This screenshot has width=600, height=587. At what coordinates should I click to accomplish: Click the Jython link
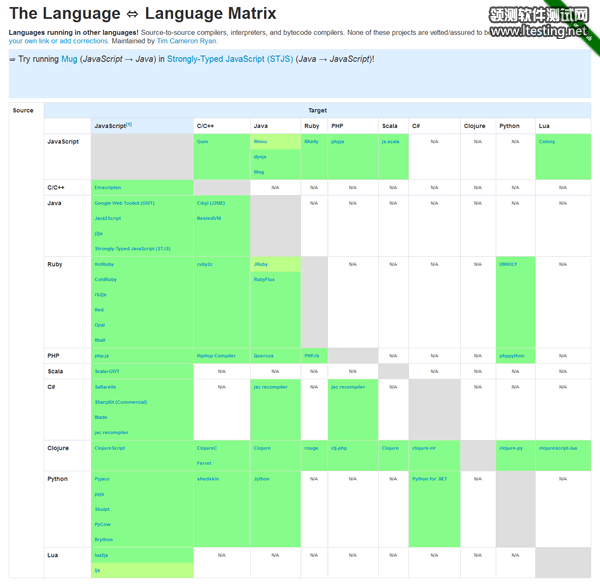coord(261,479)
